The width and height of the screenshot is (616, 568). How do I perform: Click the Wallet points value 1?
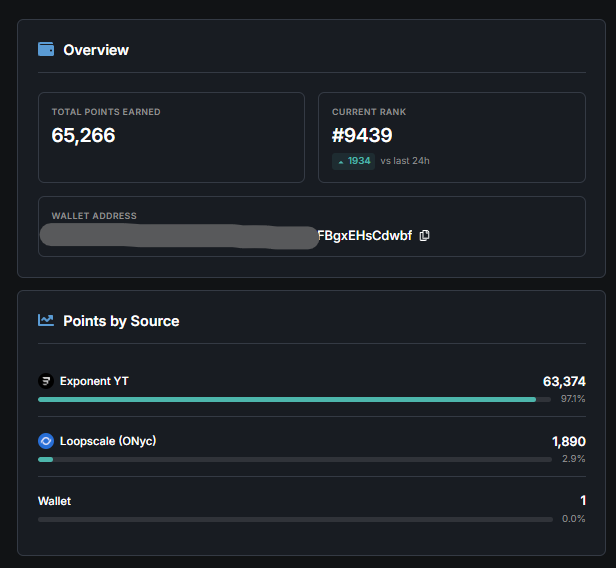[x=583, y=500]
